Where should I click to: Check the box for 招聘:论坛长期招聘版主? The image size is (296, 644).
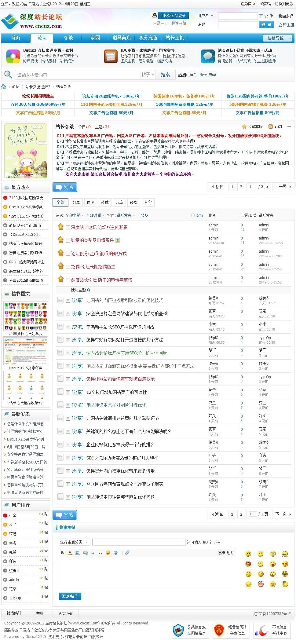(x=68, y=267)
